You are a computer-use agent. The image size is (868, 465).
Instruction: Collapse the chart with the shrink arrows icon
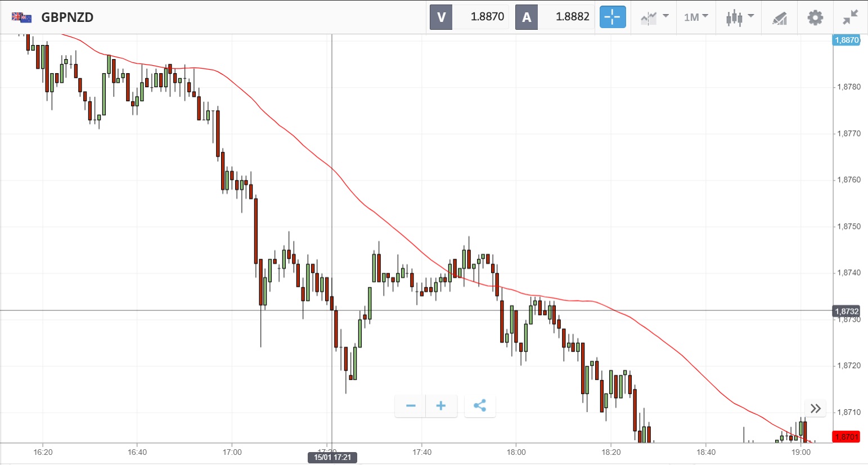pyautogui.click(x=850, y=17)
